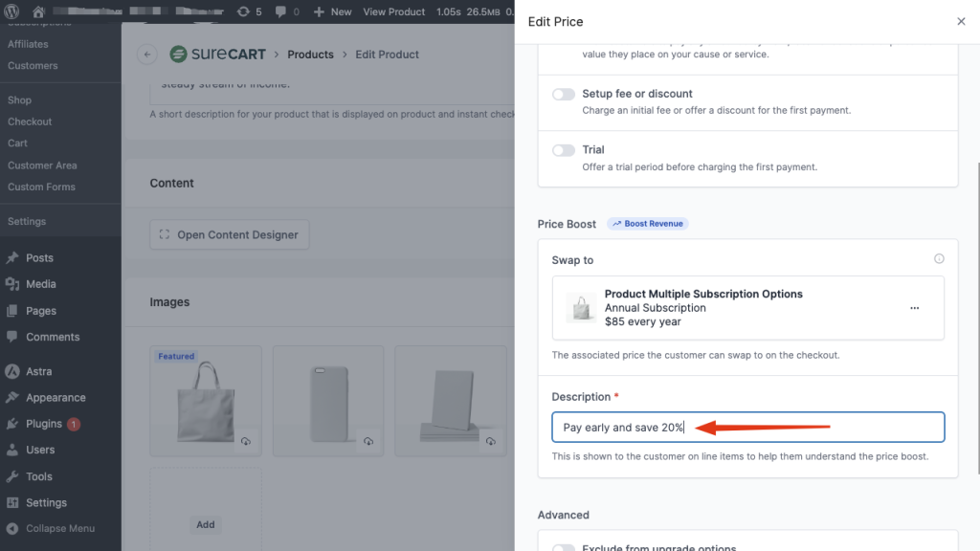
Task: Open the comments bubble icon in admin bar
Action: (280, 11)
